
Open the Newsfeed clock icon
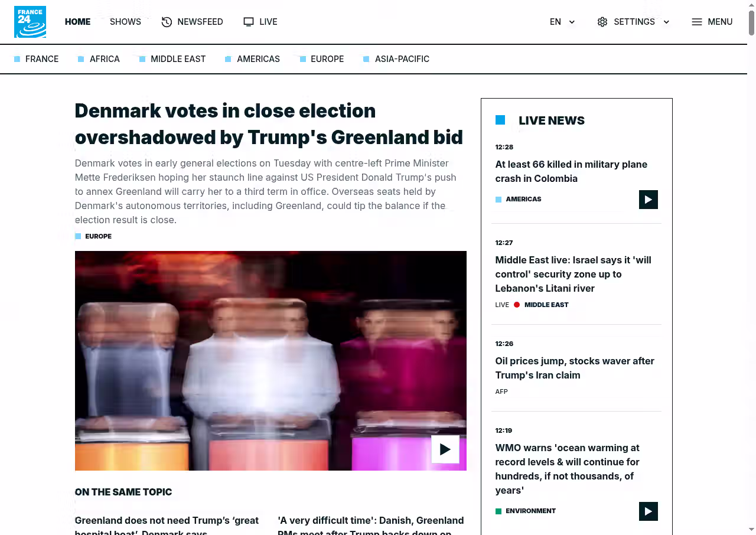[167, 22]
